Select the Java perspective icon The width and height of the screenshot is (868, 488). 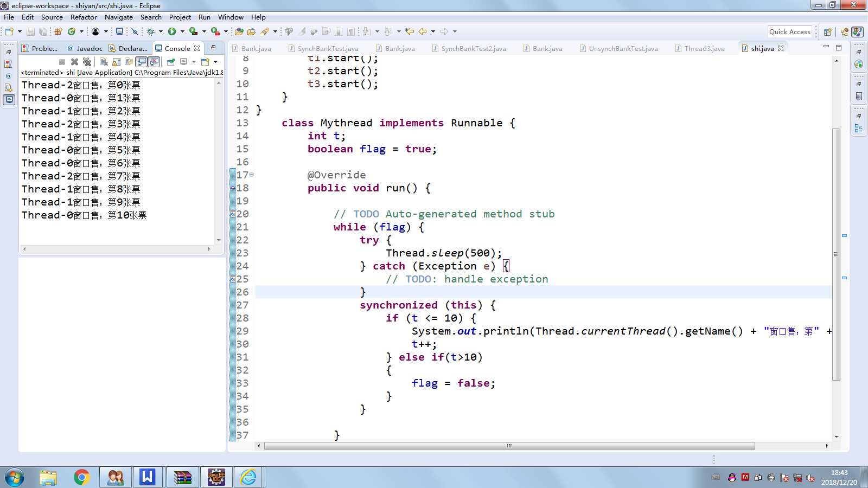pos(858,32)
